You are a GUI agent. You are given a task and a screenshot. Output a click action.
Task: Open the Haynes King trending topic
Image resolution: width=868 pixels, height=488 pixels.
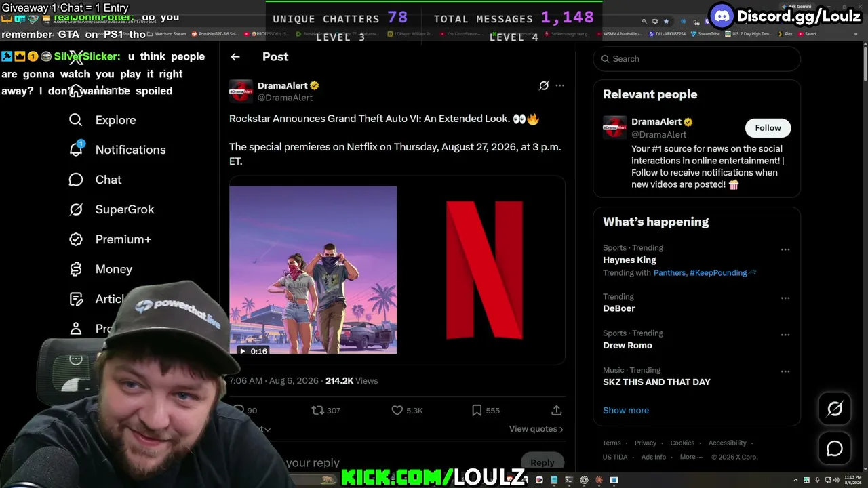[629, 260]
